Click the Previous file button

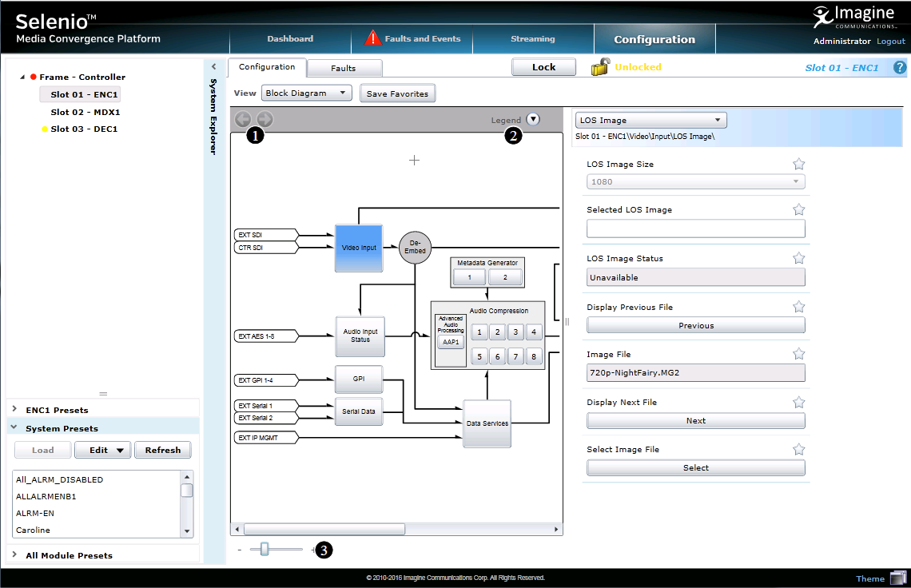pyautogui.click(x=695, y=325)
